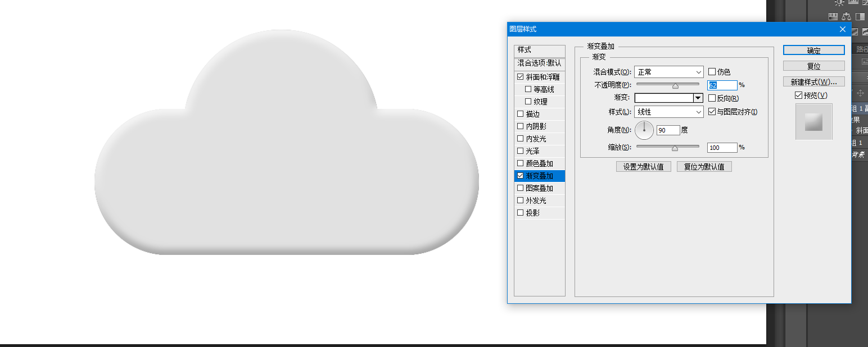The height and width of the screenshot is (347, 868).
Task: Open the 颜色叠加 settings by its label
Action: (539, 163)
